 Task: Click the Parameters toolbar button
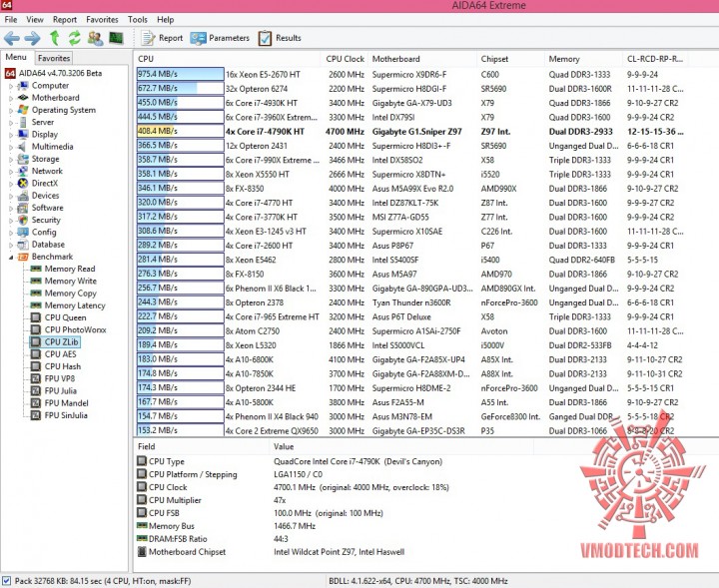220,38
